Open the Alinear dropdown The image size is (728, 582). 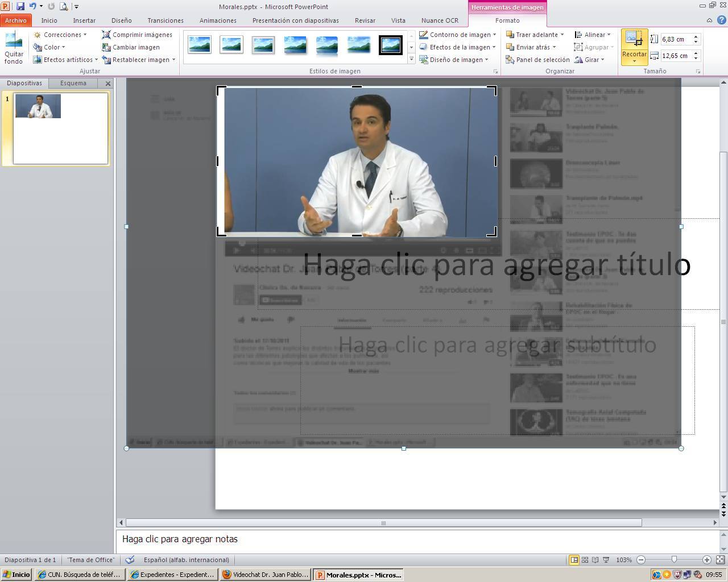click(593, 35)
